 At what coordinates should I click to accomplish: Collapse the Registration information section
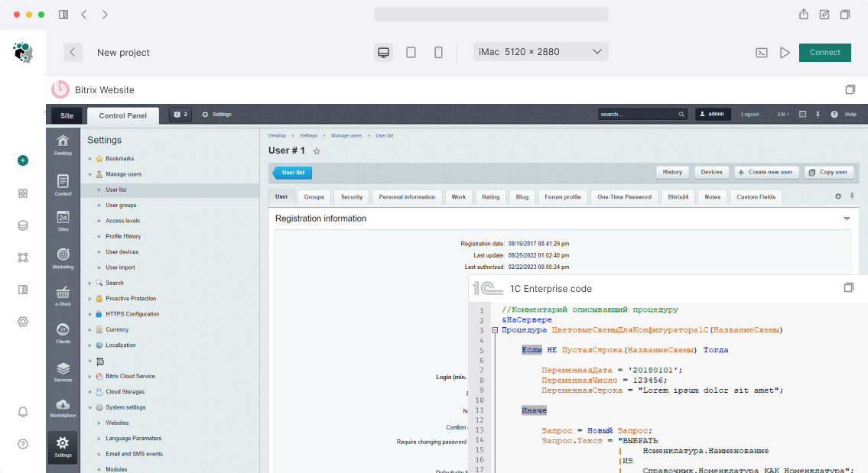[847, 219]
